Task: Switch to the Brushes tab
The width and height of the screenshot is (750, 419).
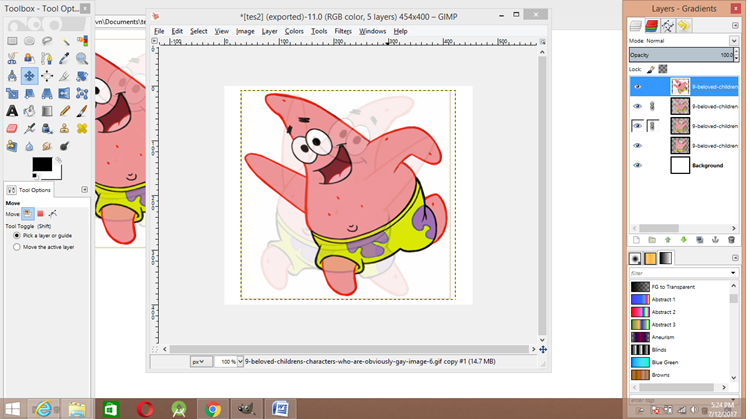Action: click(x=635, y=258)
